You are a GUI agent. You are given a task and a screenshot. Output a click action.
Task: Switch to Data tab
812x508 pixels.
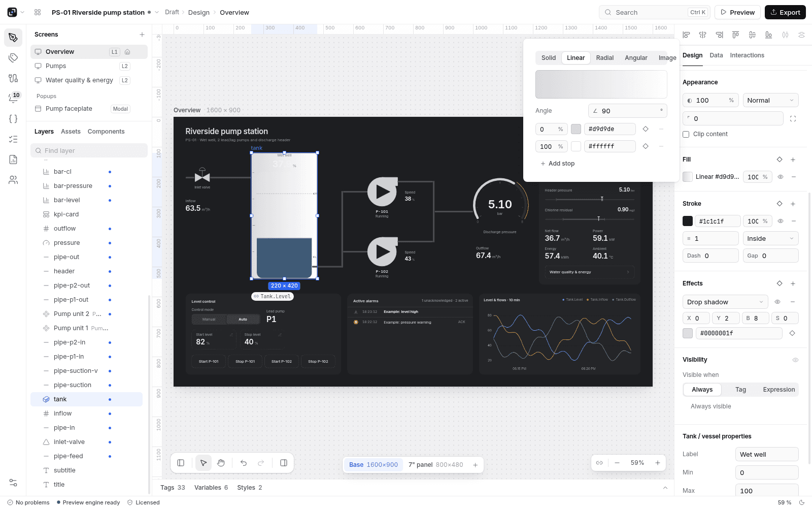pyautogui.click(x=716, y=55)
